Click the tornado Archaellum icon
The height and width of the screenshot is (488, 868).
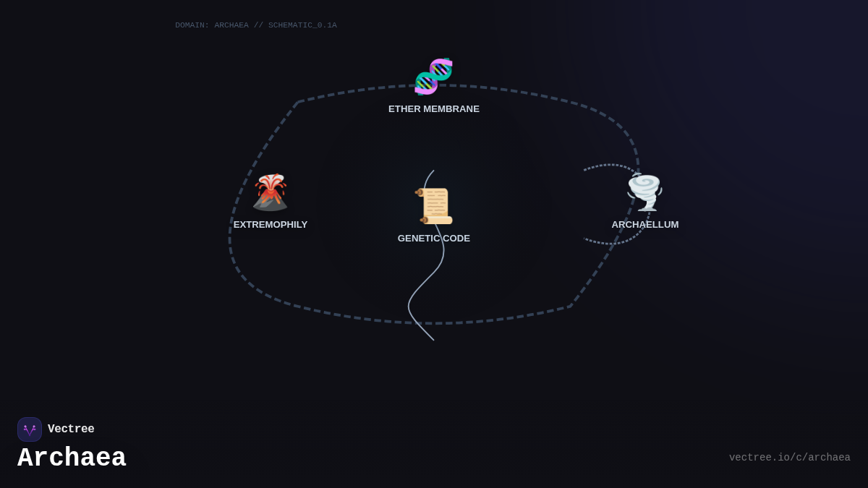(644, 192)
